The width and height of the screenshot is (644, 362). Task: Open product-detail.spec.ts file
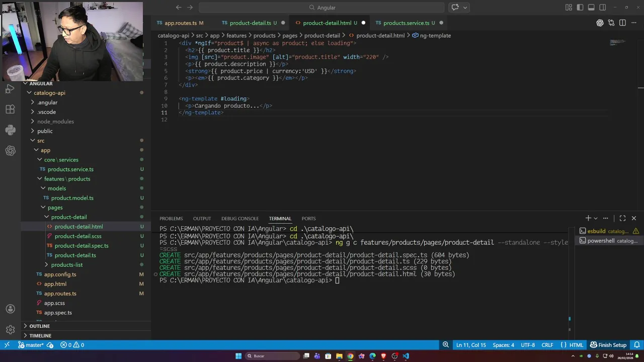[x=82, y=246]
